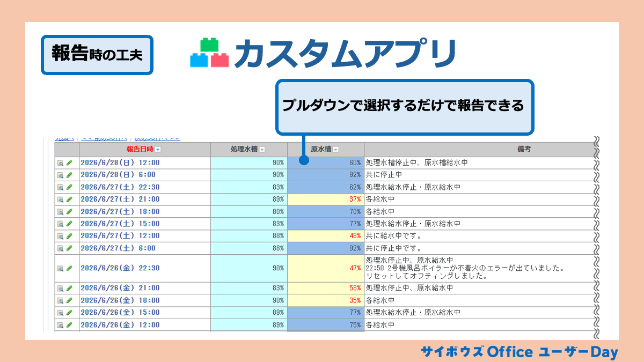Image resolution: width=644 pixels, height=362 pixels.
Task: Edit pencil icon for 2026/6/26(金) 21:00 row
Action: pos(69,288)
